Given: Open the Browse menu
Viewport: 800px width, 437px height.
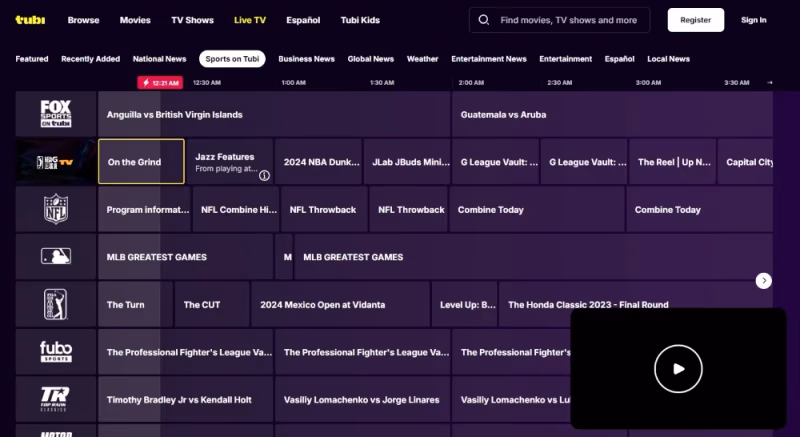Looking at the screenshot, I should click(x=83, y=20).
